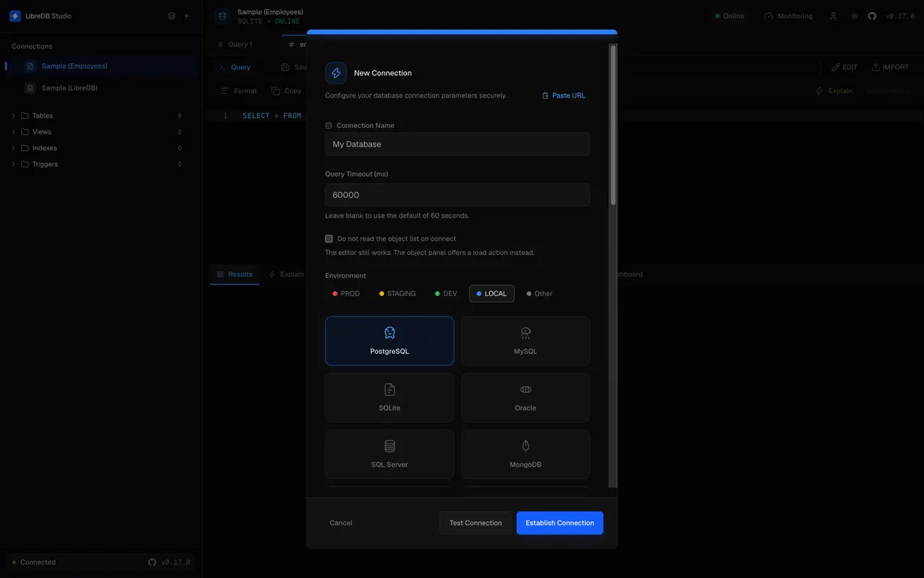924x578 pixels.
Task: Expand the Views tree node
Action: coord(13,131)
